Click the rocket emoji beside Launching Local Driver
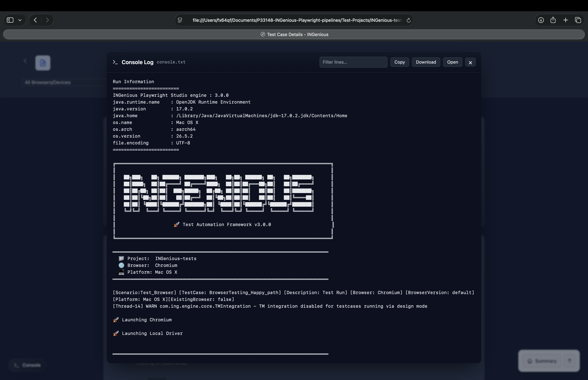This screenshot has width=588, height=380. pyautogui.click(x=116, y=333)
